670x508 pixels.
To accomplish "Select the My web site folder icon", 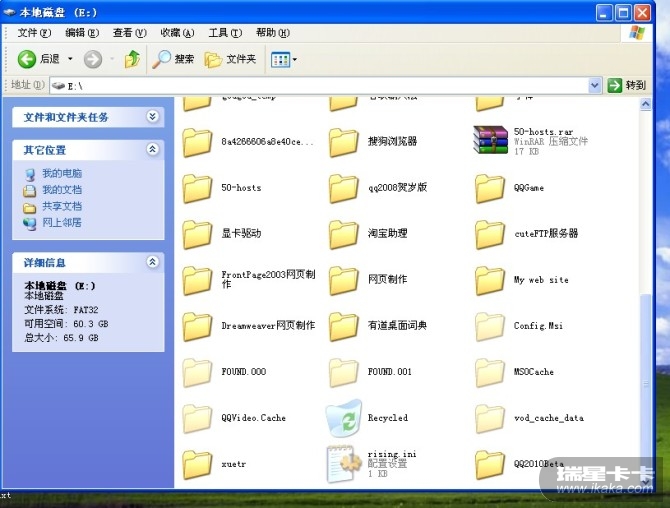I will click(490, 281).
